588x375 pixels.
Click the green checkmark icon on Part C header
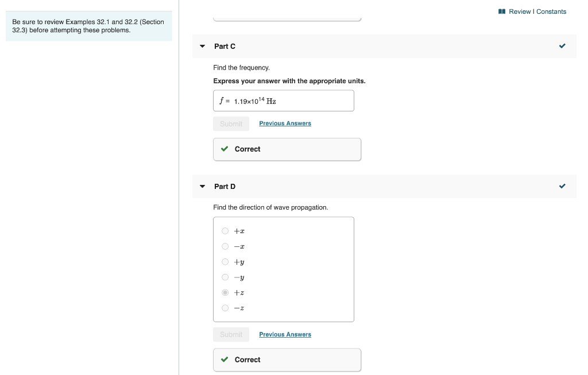562,46
